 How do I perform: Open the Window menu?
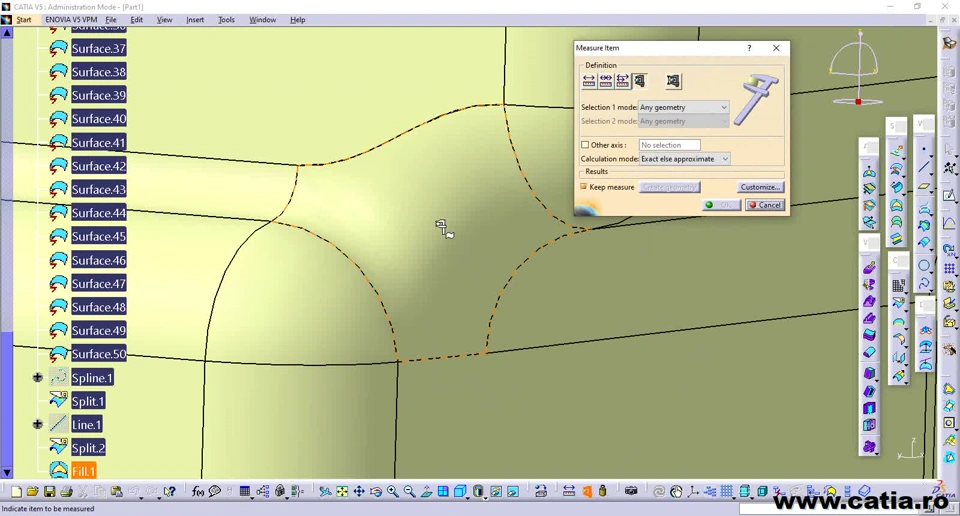click(262, 20)
